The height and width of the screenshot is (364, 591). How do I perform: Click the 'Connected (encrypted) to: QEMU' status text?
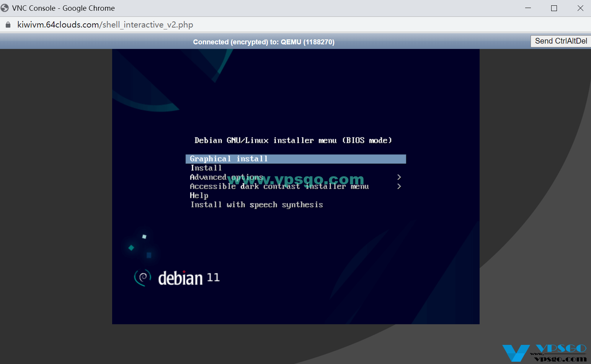click(x=264, y=42)
